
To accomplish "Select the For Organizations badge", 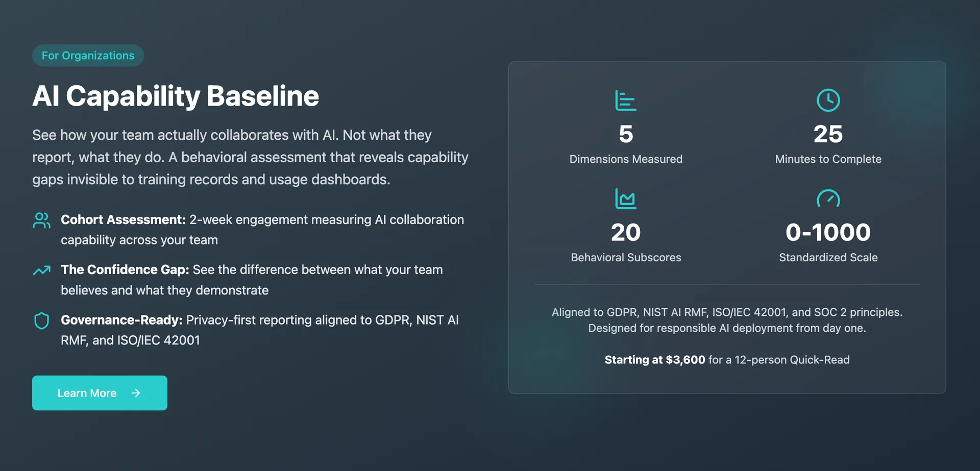I will pyautogui.click(x=88, y=56).
